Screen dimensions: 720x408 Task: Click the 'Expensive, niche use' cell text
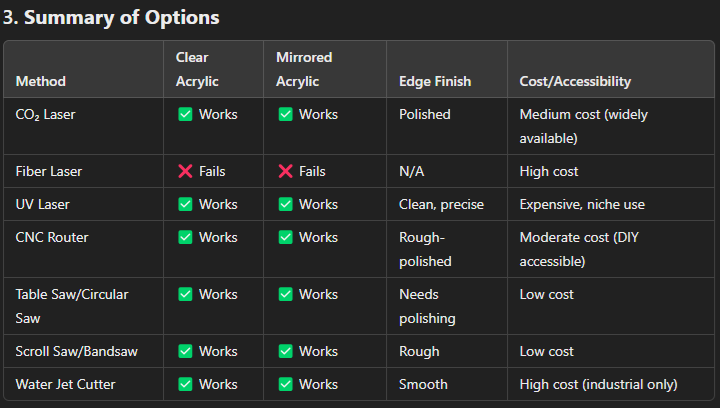coord(582,204)
